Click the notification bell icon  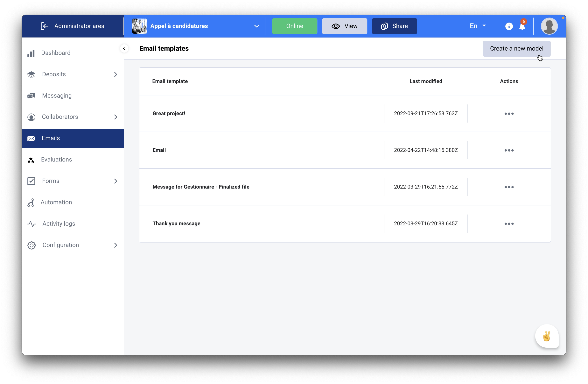coord(522,26)
